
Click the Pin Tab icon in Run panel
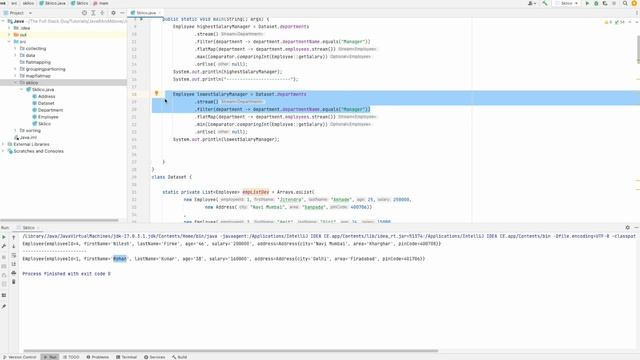4,307
